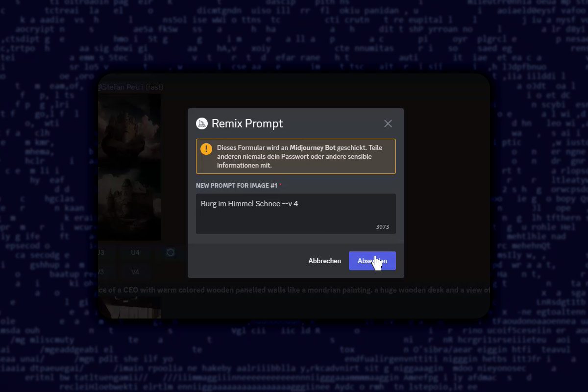Click the @Stefan Petri mention
The width and height of the screenshot is (588, 392).
click(x=121, y=87)
